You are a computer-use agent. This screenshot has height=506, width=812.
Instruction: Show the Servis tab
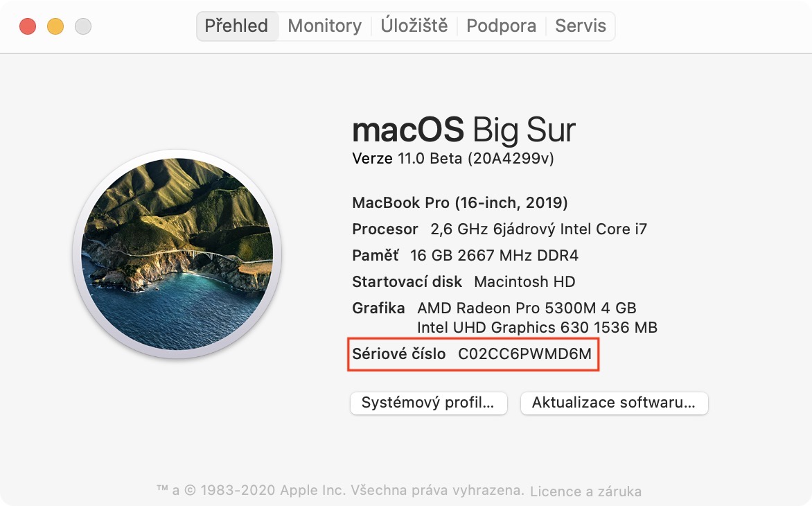coord(581,26)
